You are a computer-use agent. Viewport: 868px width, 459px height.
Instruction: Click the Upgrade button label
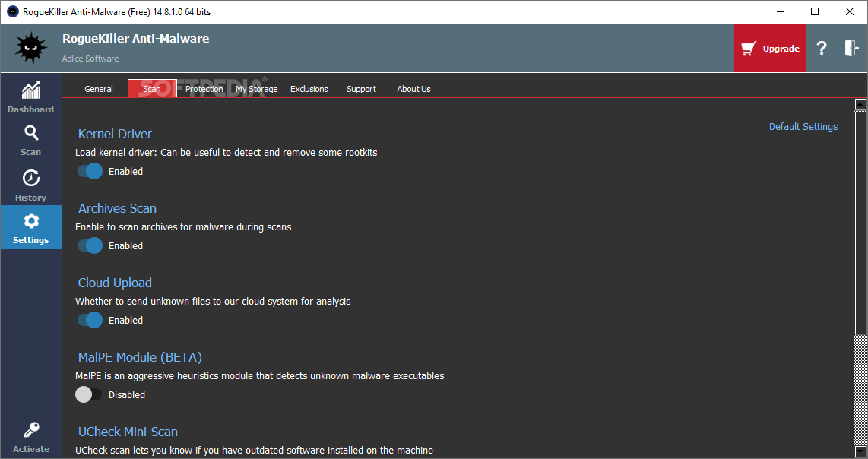pyautogui.click(x=781, y=49)
